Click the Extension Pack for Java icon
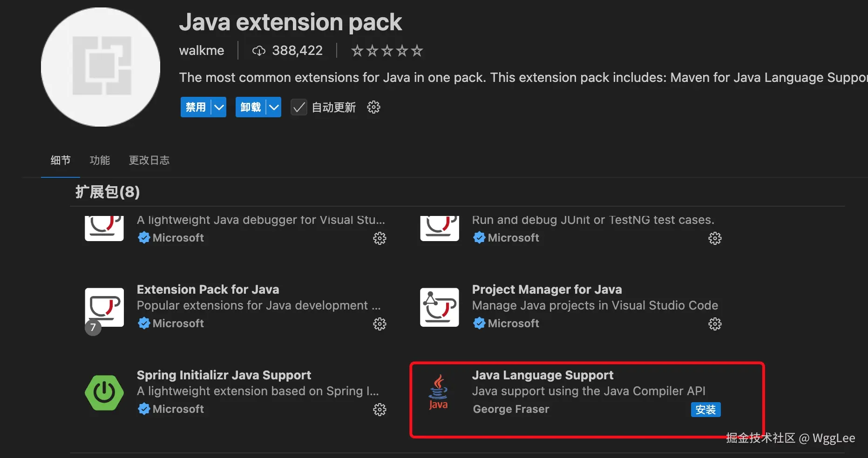This screenshot has height=458, width=868. (104, 307)
